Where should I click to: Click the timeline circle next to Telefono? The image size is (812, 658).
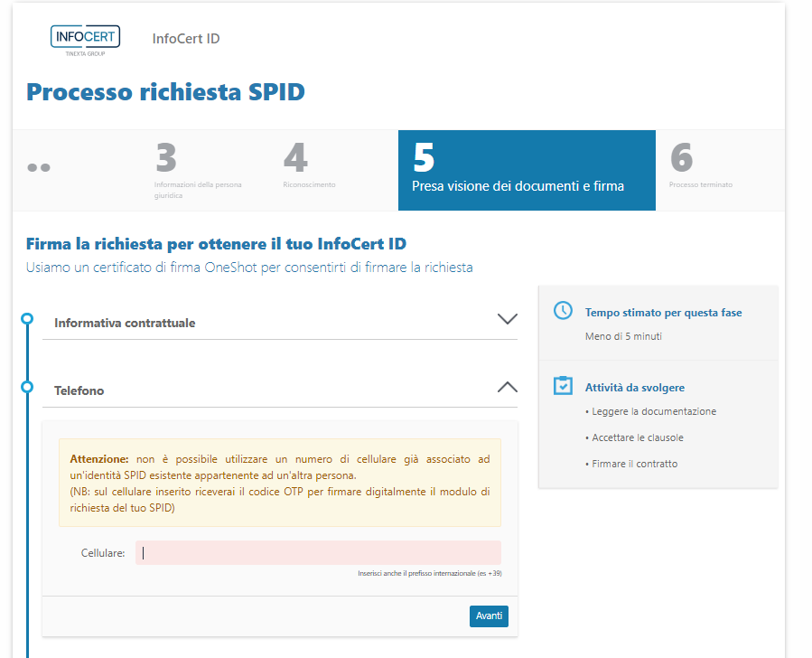pos(27,387)
